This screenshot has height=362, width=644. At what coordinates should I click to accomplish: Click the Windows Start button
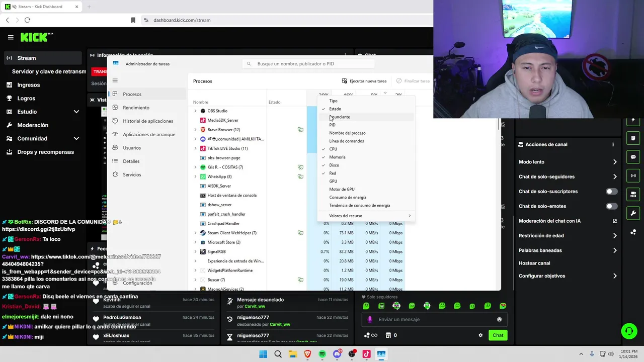tap(263, 354)
